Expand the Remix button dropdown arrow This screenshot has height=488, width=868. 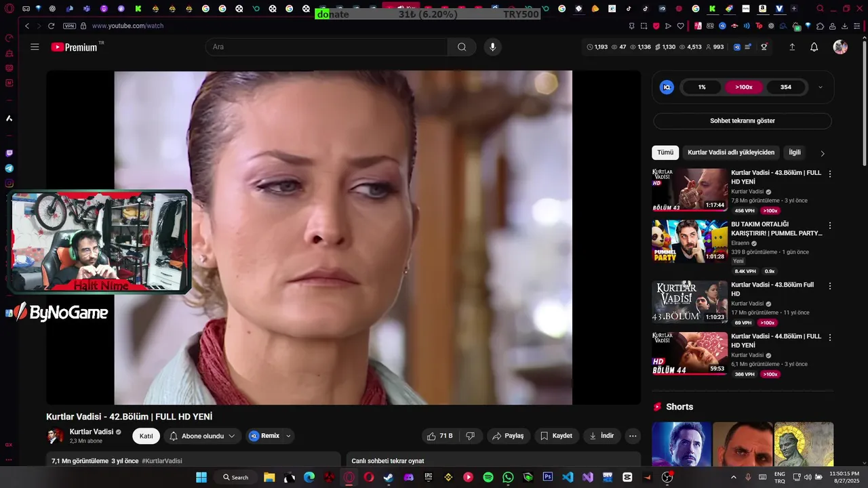coord(288,436)
